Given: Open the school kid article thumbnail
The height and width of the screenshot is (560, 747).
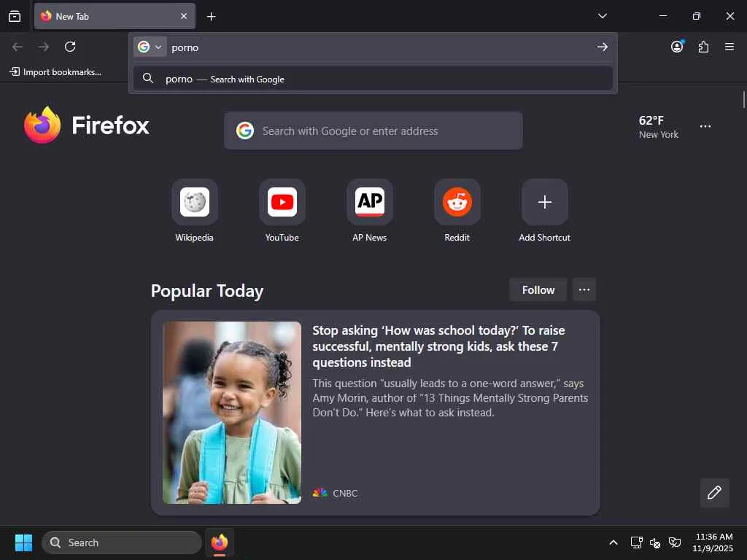Looking at the screenshot, I should pyautogui.click(x=232, y=413).
